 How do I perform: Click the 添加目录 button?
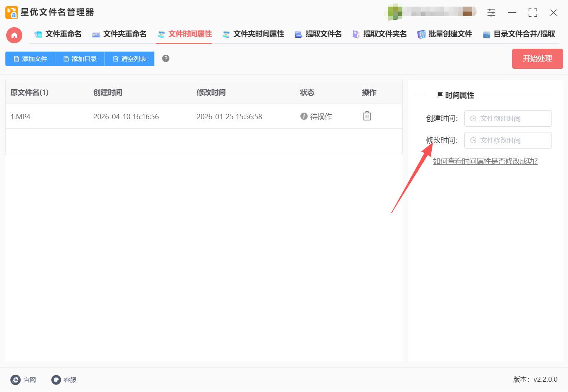point(80,59)
